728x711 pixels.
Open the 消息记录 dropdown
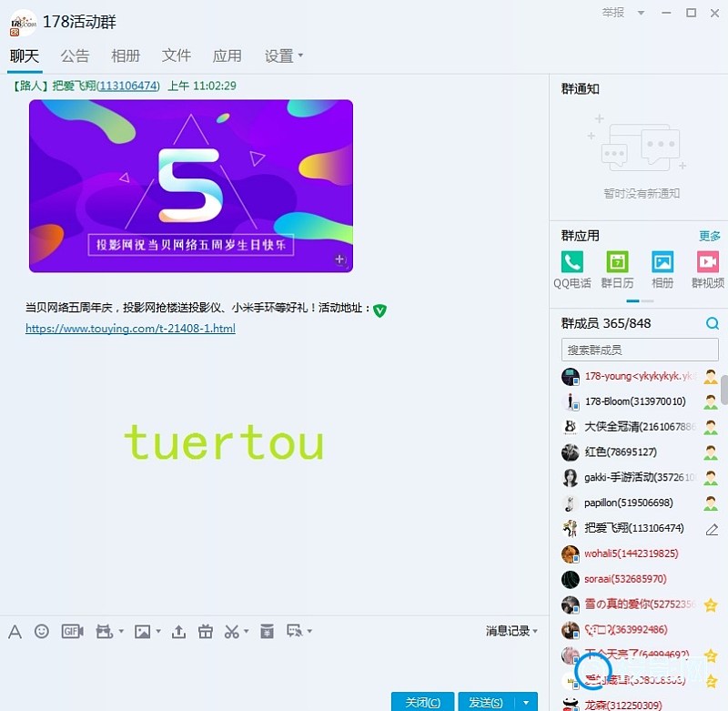tap(511, 631)
